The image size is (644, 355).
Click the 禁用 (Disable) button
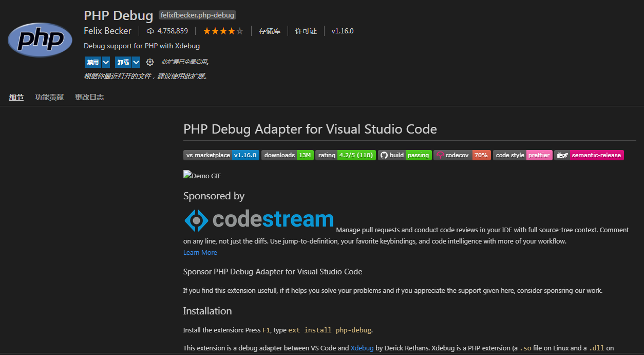[x=93, y=62]
